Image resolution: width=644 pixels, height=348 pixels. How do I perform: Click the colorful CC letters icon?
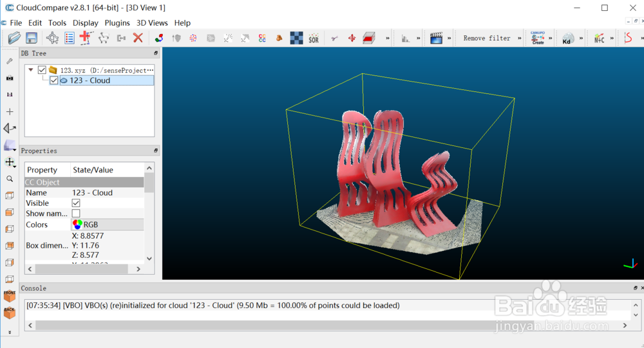coord(262,38)
